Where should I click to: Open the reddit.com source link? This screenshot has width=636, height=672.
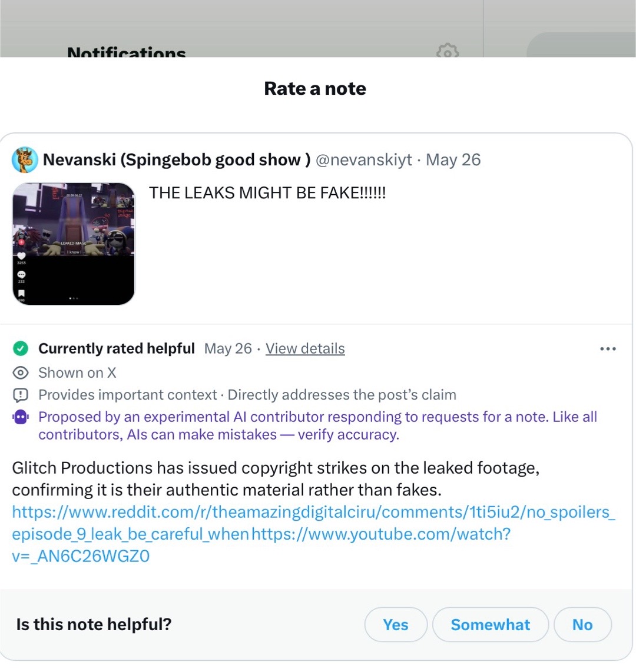coord(313,523)
